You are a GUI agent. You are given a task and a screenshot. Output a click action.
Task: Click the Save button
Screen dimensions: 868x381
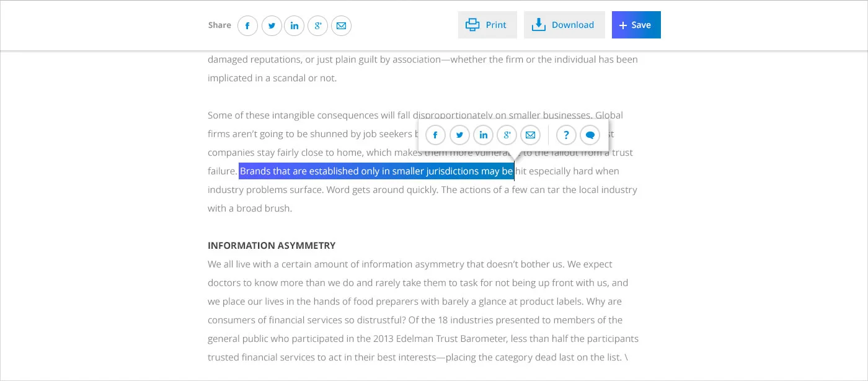[x=636, y=25]
